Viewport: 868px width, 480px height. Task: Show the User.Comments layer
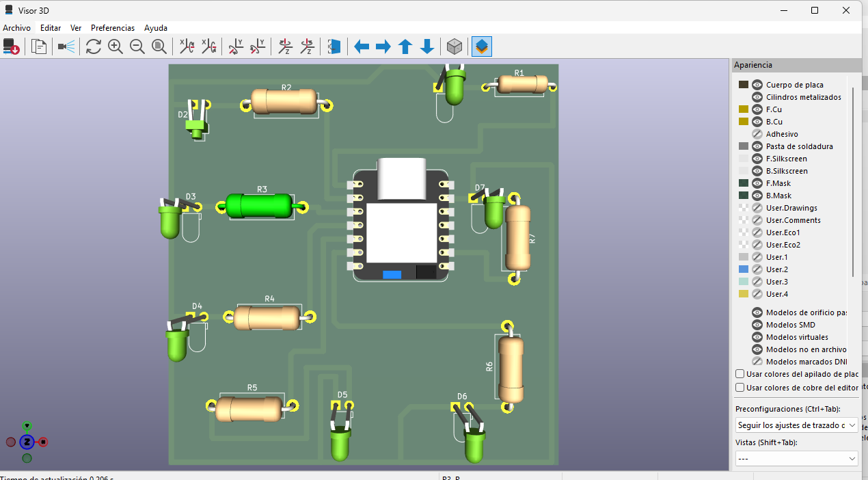click(x=757, y=220)
